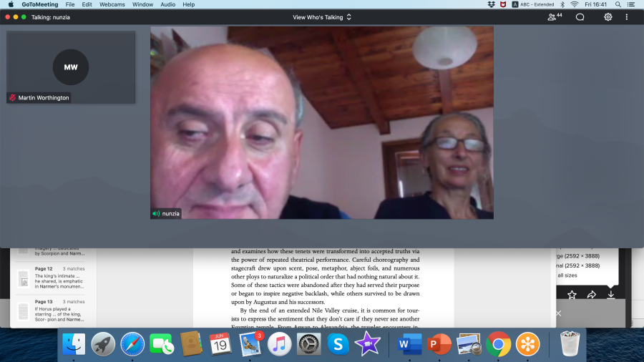Select Martin Worthington's MW avatar tile
The height and width of the screenshot is (362, 644).
click(71, 67)
